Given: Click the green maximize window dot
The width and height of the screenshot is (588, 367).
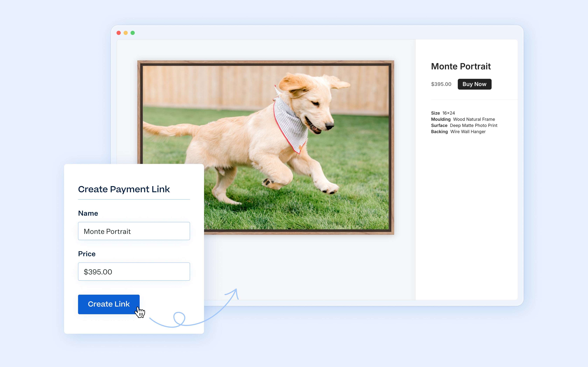Looking at the screenshot, I should tap(133, 33).
